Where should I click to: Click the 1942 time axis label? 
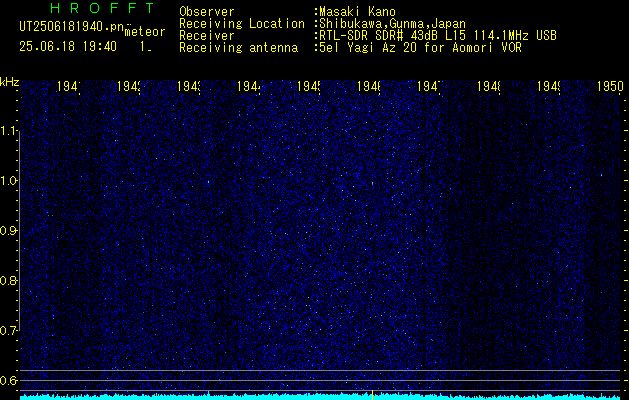coord(129,87)
